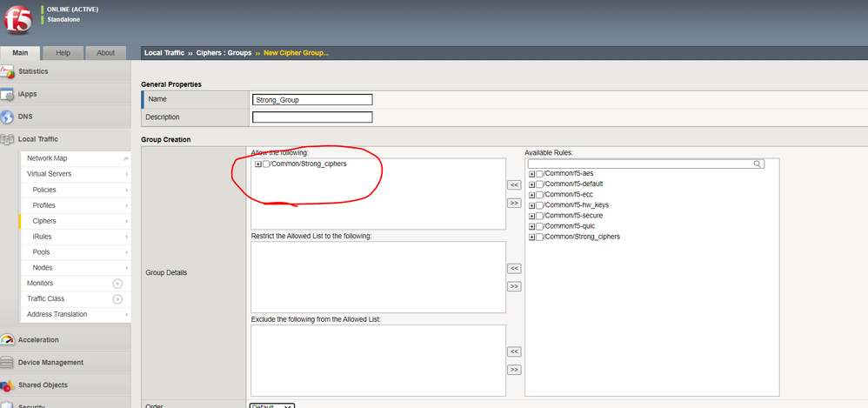Open the iApps section icon
The width and height of the screenshot is (868, 408).
pyautogui.click(x=7, y=95)
